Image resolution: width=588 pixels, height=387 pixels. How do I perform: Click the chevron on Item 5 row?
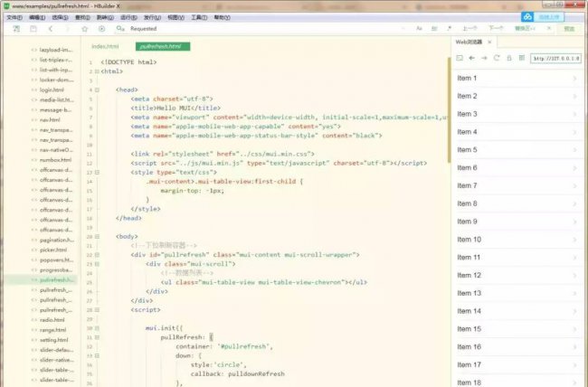pos(574,150)
